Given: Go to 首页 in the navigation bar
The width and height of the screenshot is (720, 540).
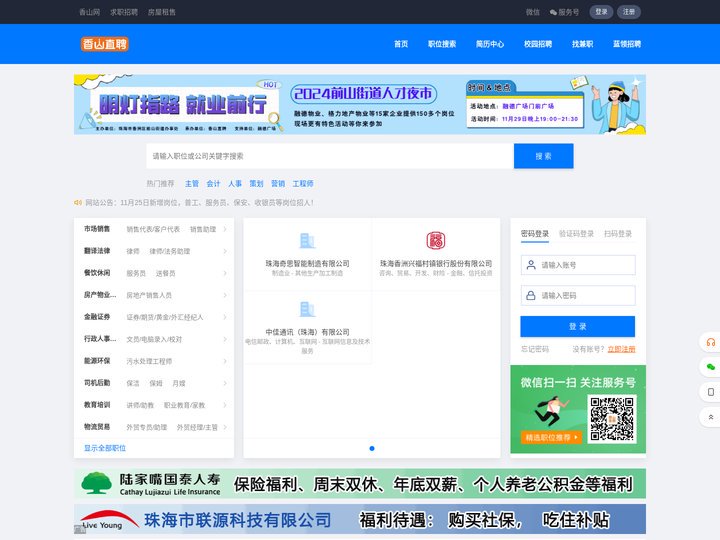Looking at the screenshot, I should coord(401,44).
